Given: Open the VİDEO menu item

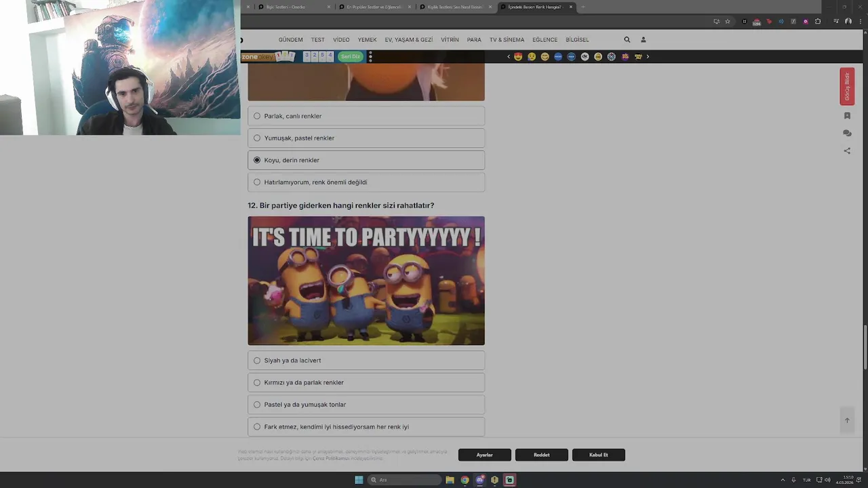Looking at the screenshot, I should point(341,39).
